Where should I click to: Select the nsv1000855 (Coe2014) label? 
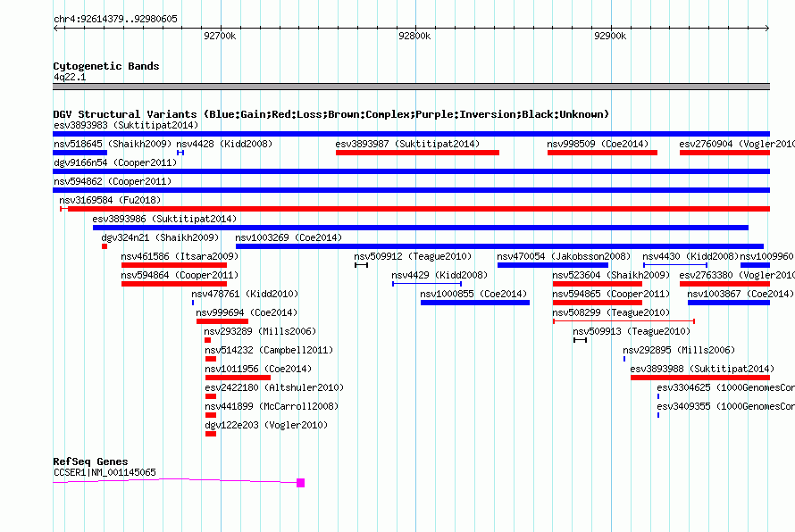[x=473, y=294]
